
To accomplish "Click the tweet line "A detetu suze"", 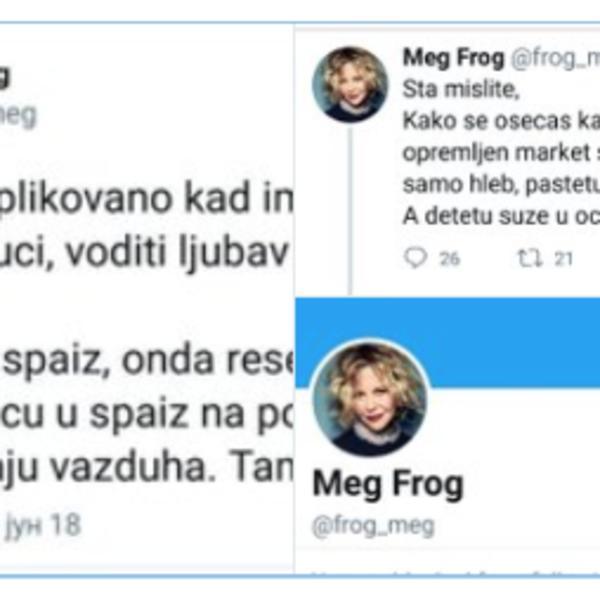I will [501, 217].
